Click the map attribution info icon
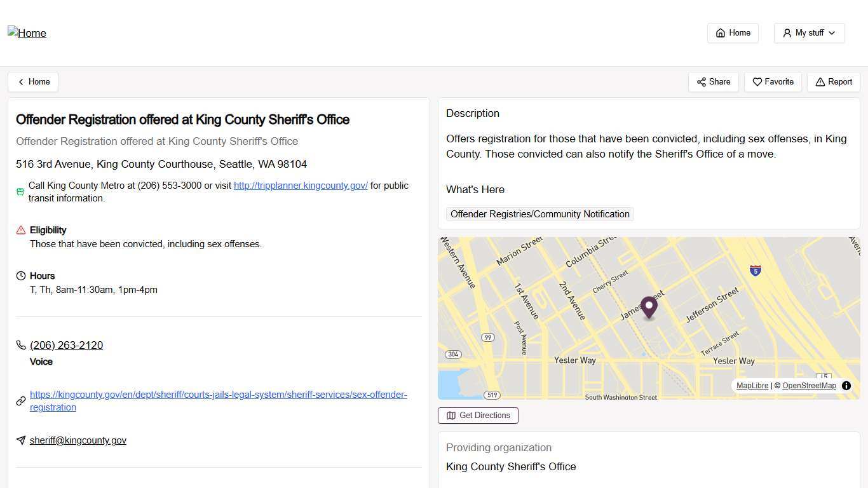 coord(846,386)
